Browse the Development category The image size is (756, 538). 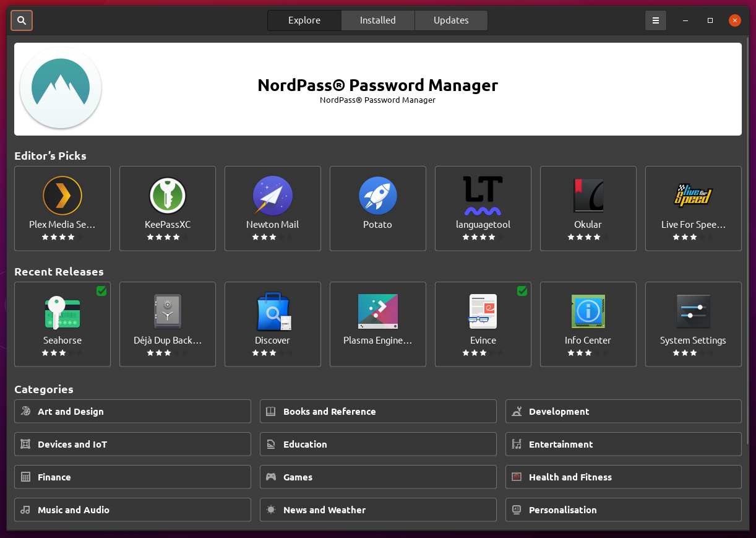[x=624, y=411]
